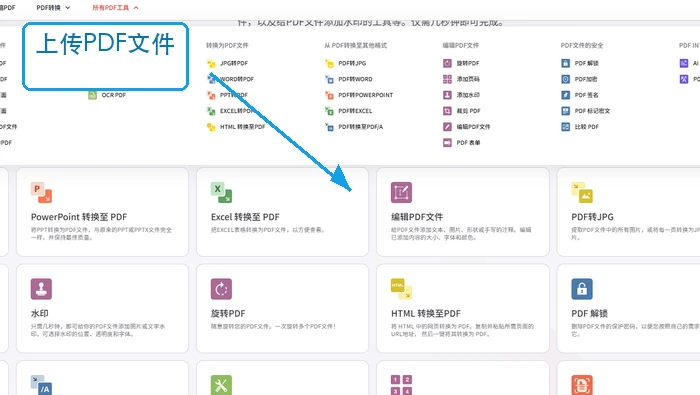This screenshot has height=395, width=700.
Task: Click the PDF文件的安全 column heading
Action: click(x=582, y=46)
